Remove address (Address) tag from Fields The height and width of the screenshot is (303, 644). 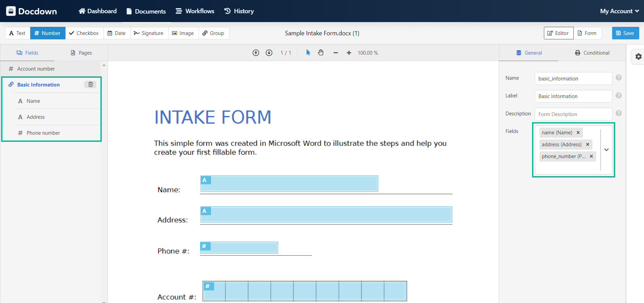click(x=588, y=145)
